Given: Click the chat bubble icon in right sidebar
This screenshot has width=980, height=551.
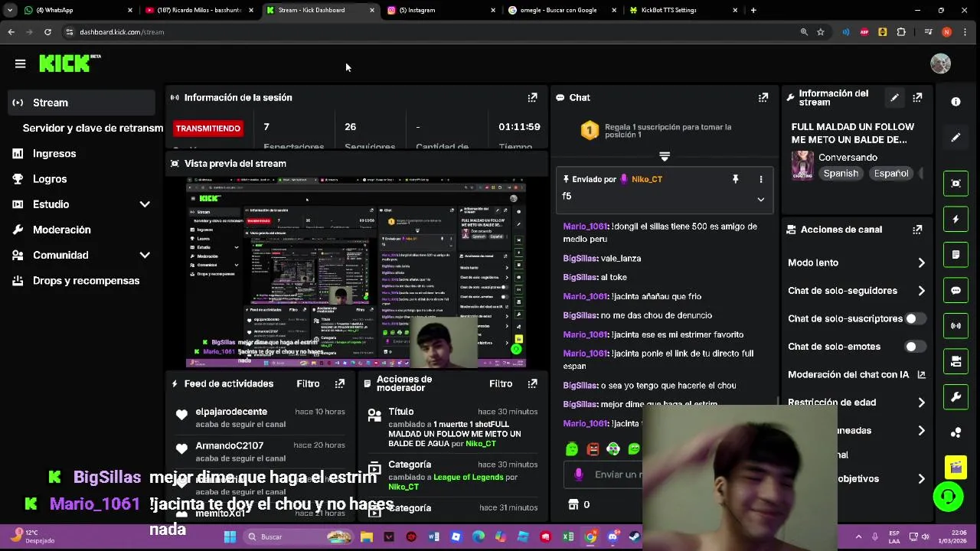Looking at the screenshot, I should [x=955, y=290].
